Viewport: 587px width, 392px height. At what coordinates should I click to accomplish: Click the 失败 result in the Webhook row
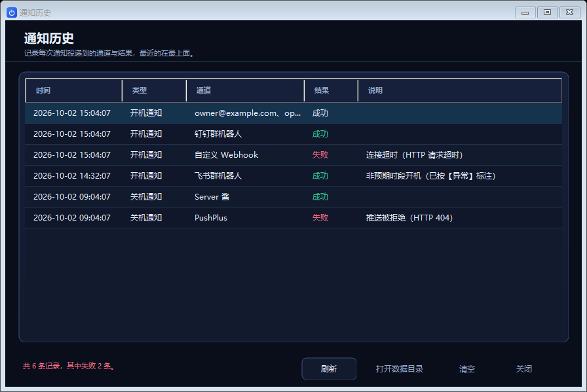[x=320, y=155]
